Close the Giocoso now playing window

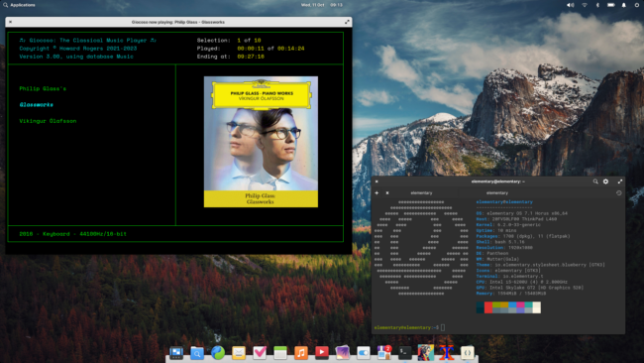10,22
